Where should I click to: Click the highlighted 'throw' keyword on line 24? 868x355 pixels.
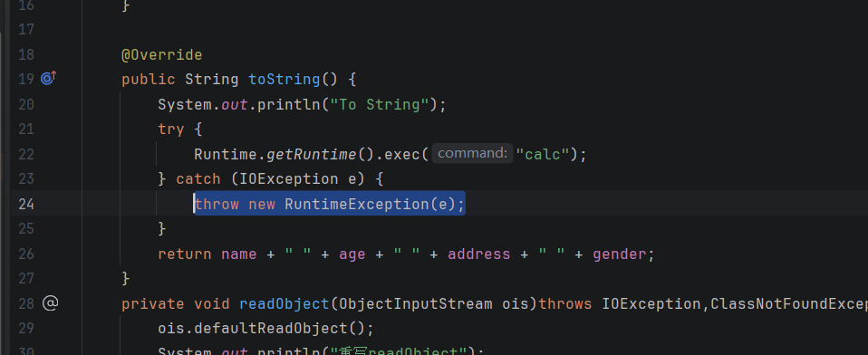point(217,204)
